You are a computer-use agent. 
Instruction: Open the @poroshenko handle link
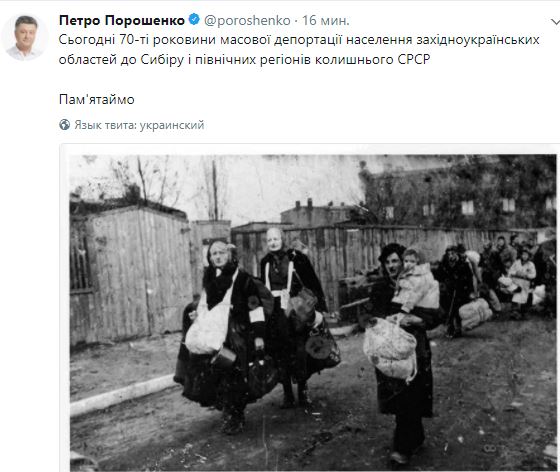click(x=247, y=20)
